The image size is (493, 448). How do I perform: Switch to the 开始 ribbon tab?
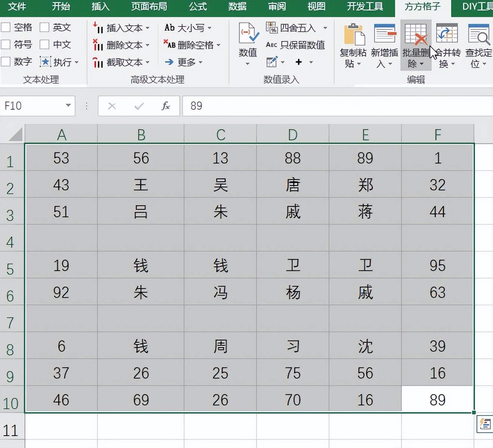[x=61, y=7]
